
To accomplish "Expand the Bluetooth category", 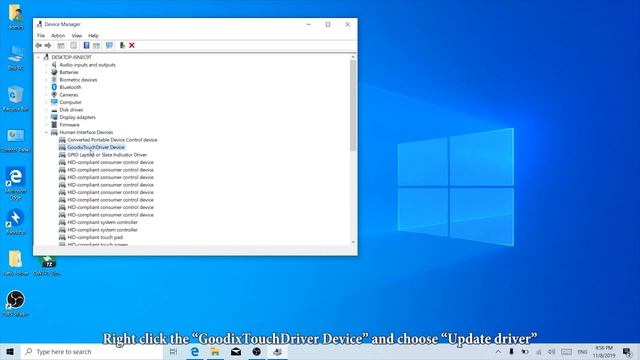I will pyautogui.click(x=46, y=87).
